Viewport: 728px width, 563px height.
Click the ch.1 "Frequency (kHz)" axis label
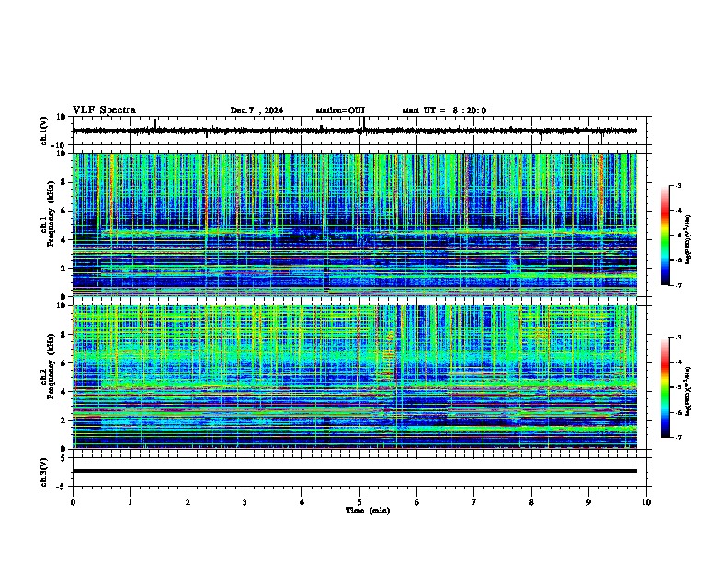point(51,213)
